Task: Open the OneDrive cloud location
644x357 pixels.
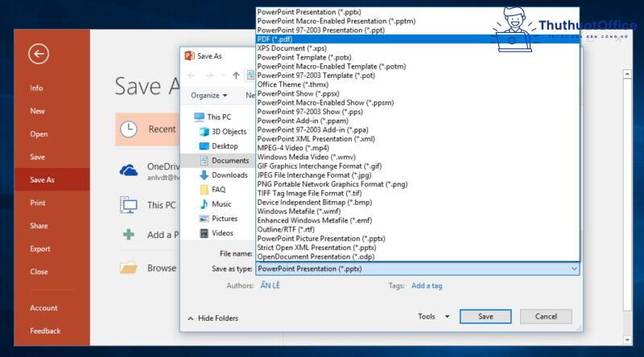Action: (129, 170)
